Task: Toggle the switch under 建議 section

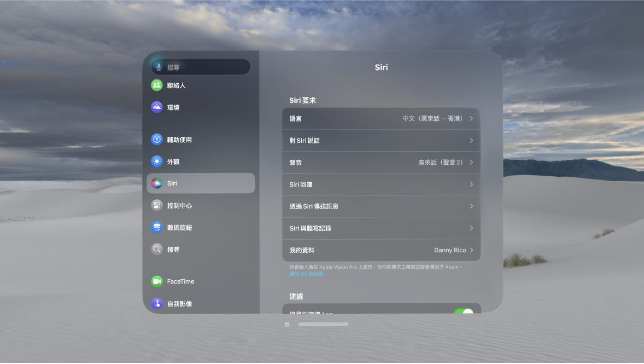Action: coord(464,311)
